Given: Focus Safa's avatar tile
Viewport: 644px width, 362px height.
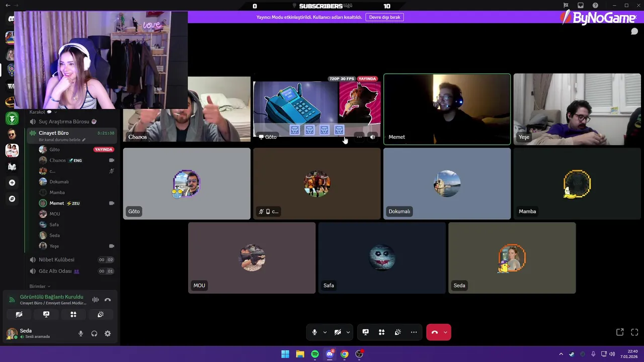Looking at the screenshot, I should 382,258.
